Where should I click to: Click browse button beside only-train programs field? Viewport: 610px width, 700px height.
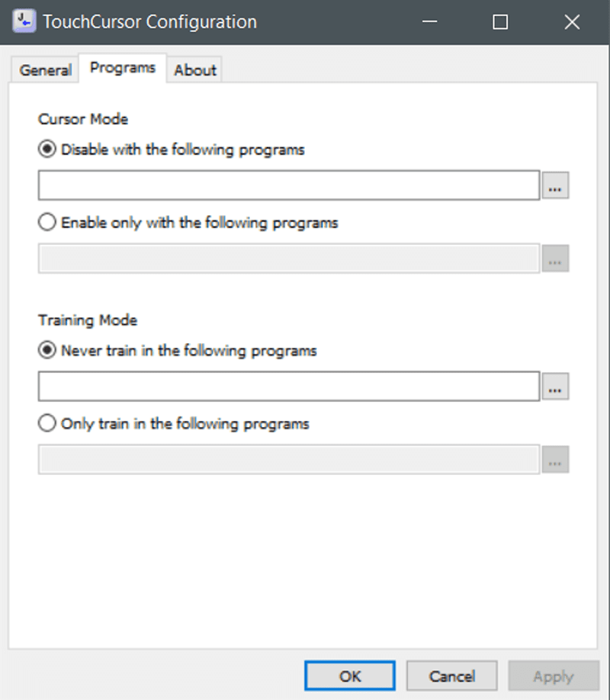point(555,459)
